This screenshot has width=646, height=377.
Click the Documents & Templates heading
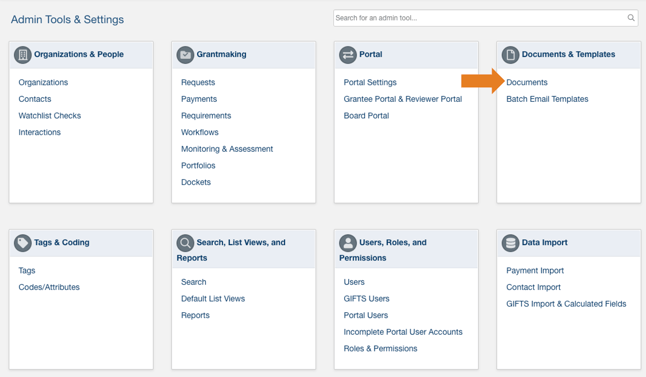point(569,54)
